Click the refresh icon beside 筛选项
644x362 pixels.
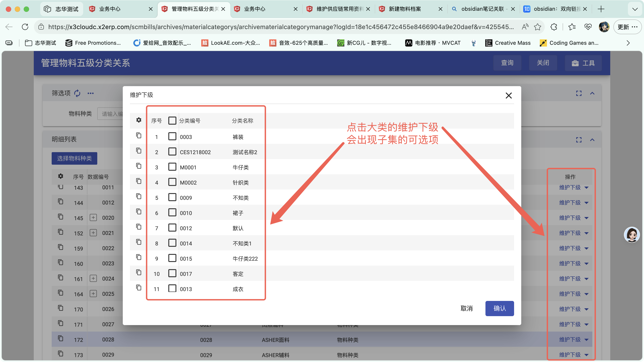click(x=77, y=93)
